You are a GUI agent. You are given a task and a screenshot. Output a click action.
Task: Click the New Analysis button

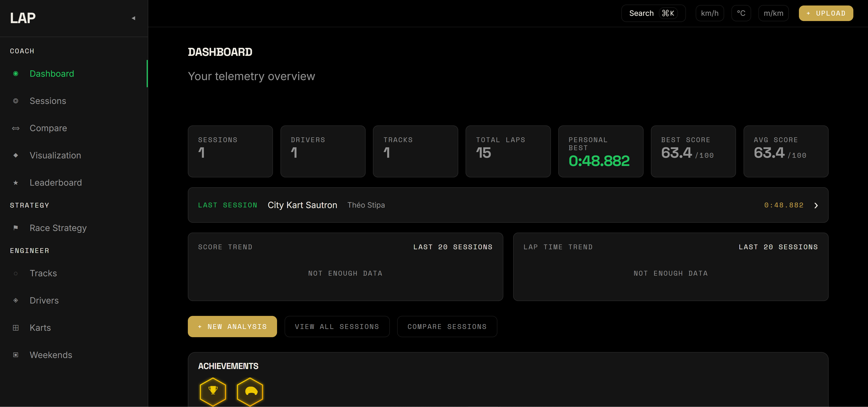pos(232,326)
